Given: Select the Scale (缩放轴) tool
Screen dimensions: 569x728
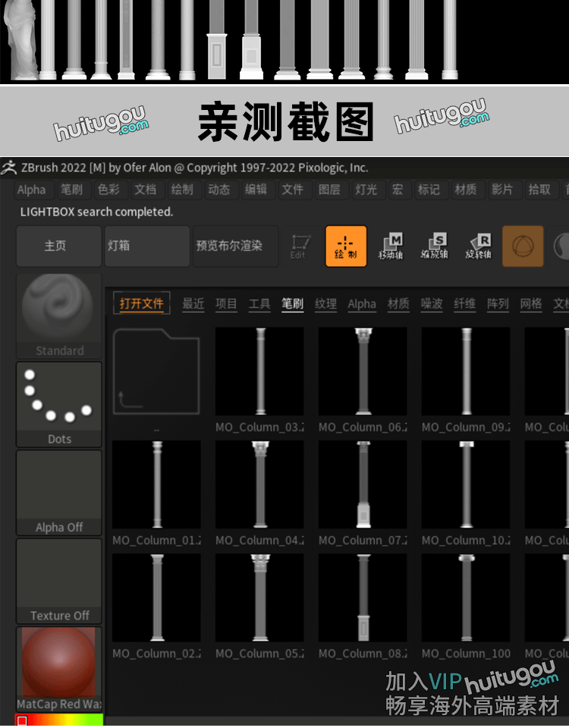Looking at the screenshot, I should pyautogui.click(x=434, y=246).
